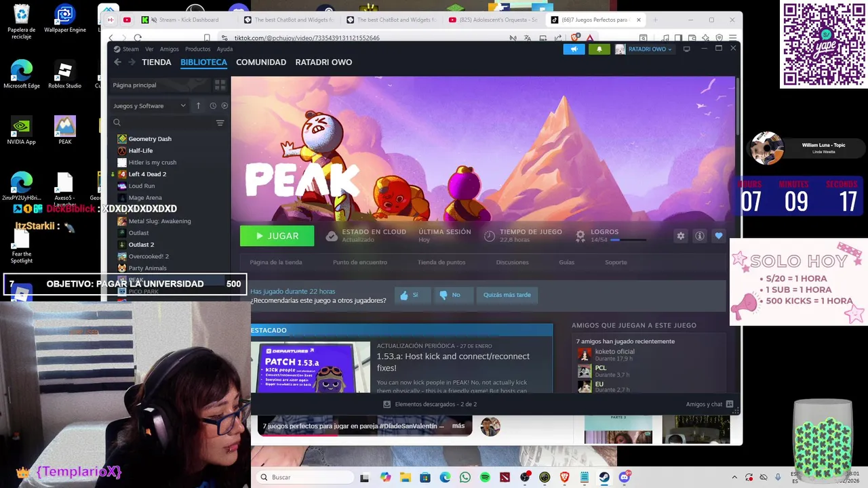Open NVIDIA App desktop icon
Image resolution: width=868 pixels, height=488 pixels.
(x=22, y=131)
